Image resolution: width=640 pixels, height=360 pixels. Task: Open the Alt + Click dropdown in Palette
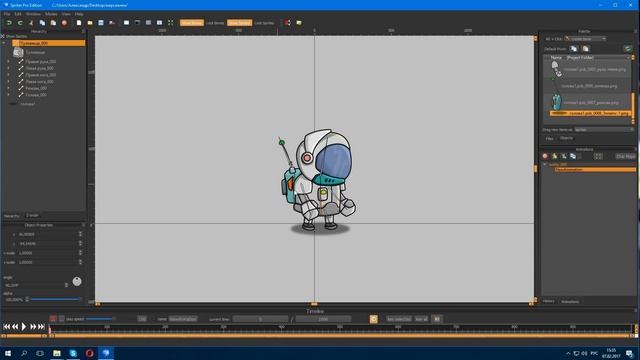pos(585,39)
